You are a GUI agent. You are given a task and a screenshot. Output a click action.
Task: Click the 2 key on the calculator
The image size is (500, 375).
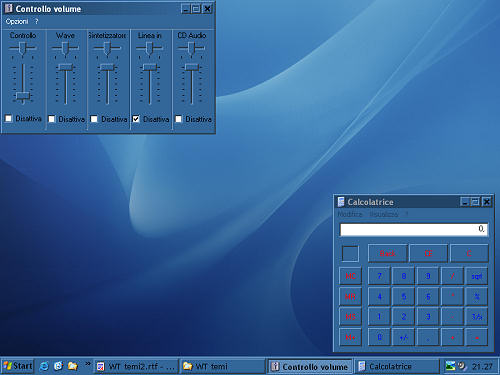[404, 316]
